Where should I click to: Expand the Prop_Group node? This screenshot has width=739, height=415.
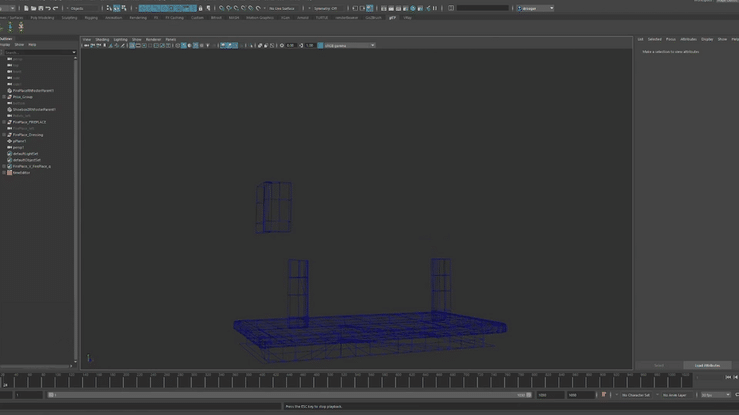(4, 97)
